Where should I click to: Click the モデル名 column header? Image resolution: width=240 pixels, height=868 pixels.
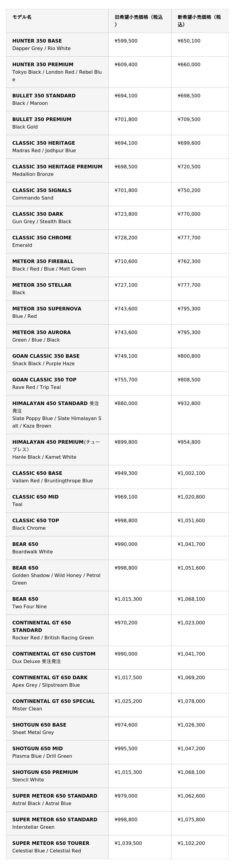[22, 17]
